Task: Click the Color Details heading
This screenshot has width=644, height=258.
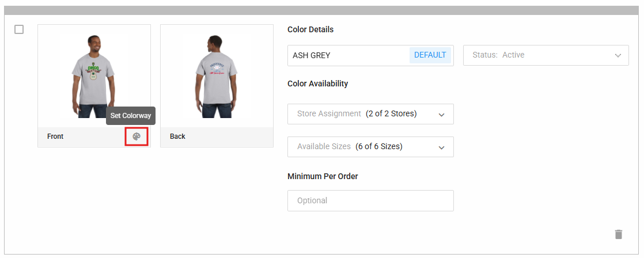Action: [310, 29]
